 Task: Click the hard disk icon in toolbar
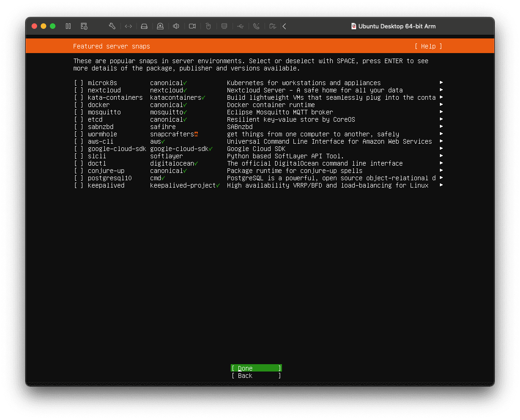144,26
